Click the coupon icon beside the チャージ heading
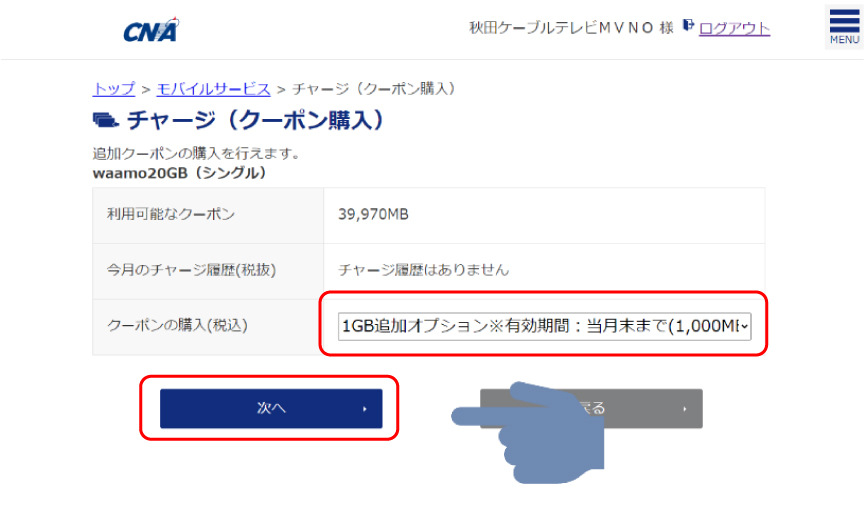Image resolution: width=864 pixels, height=521 pixels. pyautogui.click(x=105, y=120)
